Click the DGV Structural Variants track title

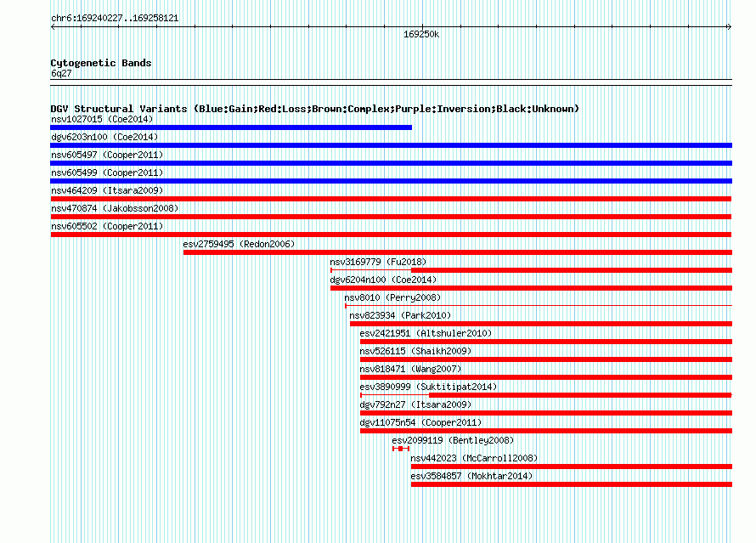314,109
